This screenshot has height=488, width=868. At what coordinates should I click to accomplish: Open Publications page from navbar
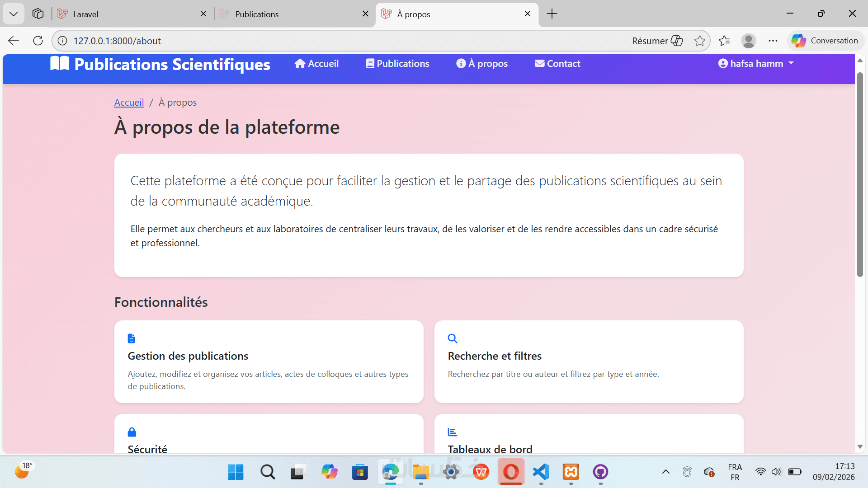click(x=397, y=64)
